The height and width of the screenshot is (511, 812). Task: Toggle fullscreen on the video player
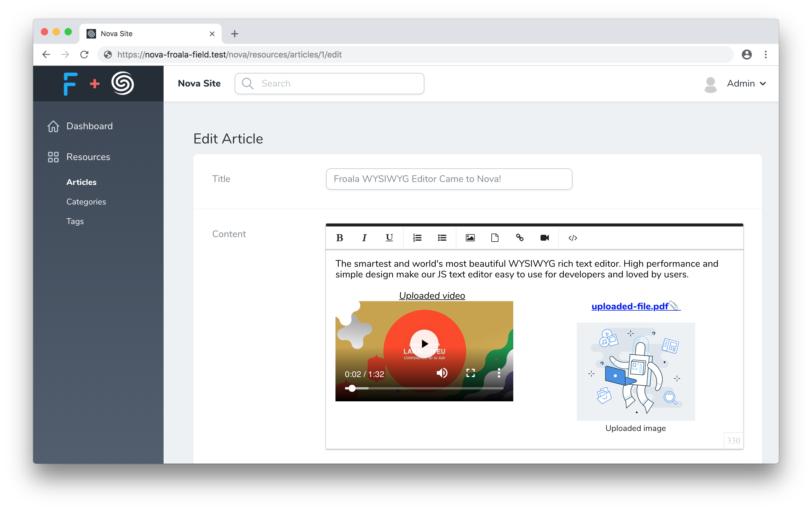coord(470,373)
